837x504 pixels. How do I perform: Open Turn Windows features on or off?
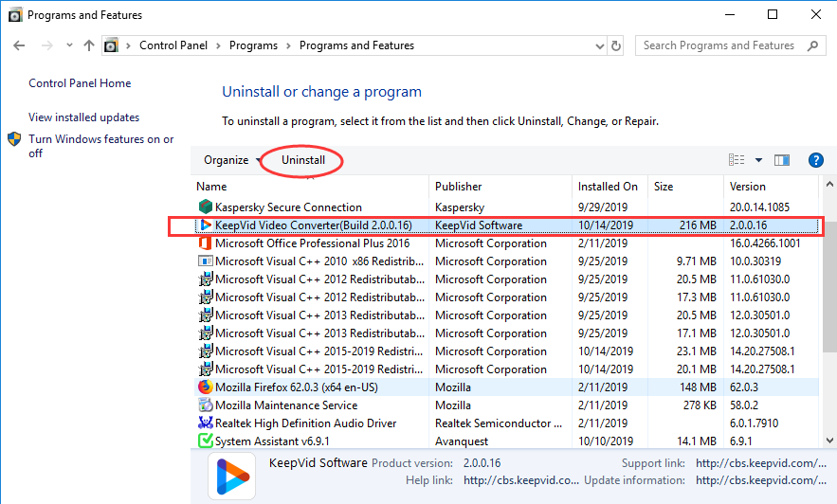point(100,146)
